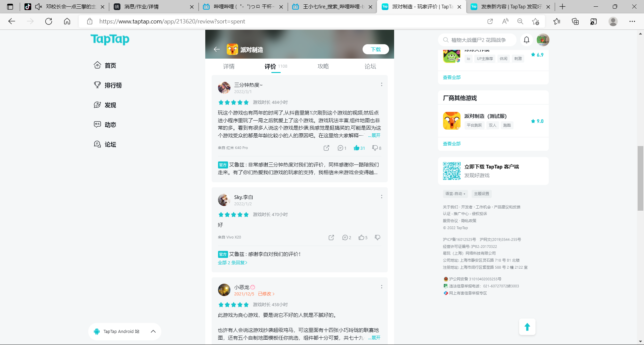
Task: Toggle dislike on Sky.李白 review
Action: tap(377, 237)
